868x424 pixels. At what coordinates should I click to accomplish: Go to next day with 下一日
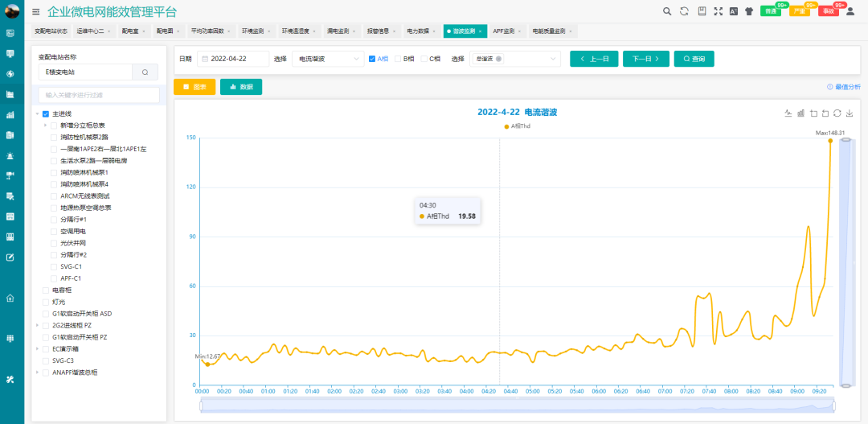[646, 59]
